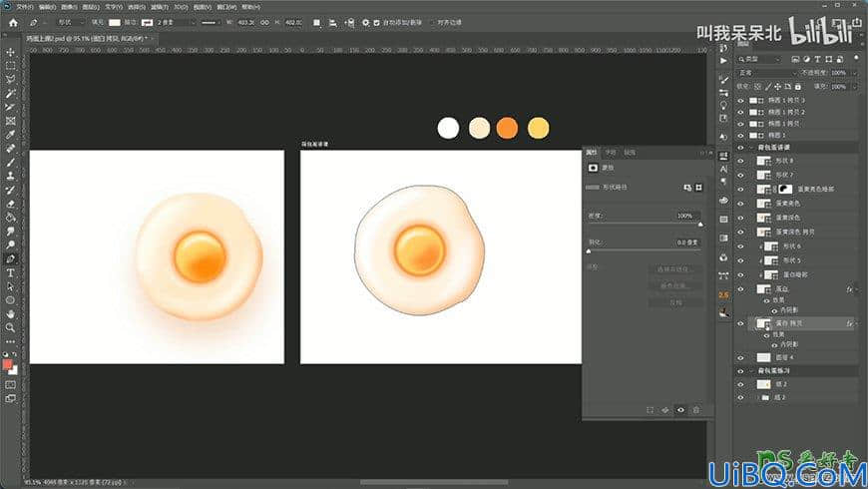Select the Pen tool in the toolbox

click(11, 259)
